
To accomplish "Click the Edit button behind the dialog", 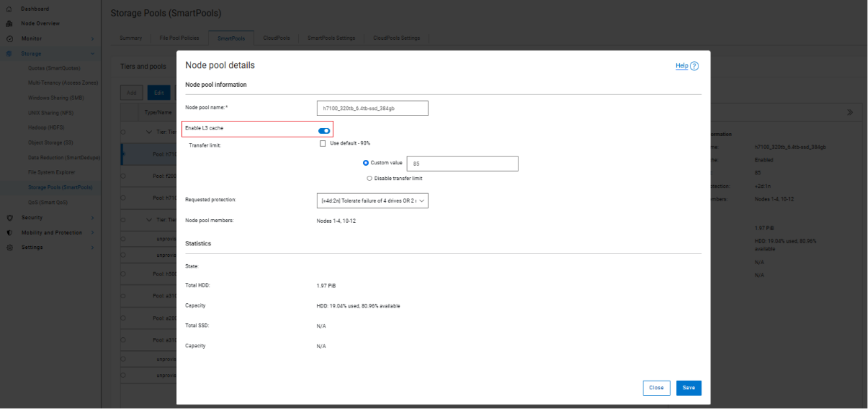I will click(x=159, y=93).
